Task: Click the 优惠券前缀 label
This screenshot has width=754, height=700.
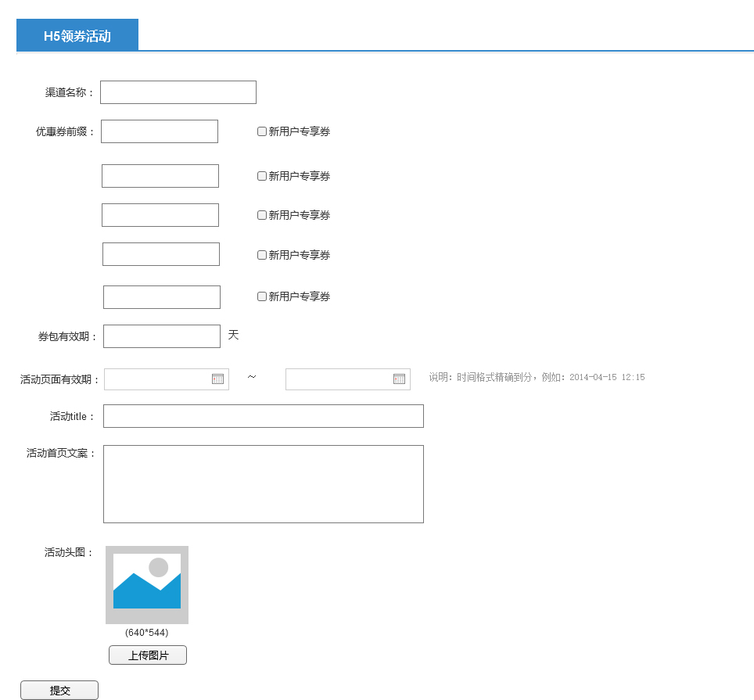Action: 65,131
